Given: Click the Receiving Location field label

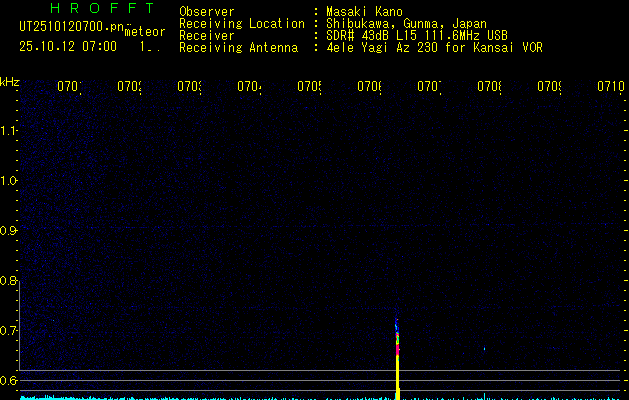Looking at the screenshot, I should tap(241, 23).
